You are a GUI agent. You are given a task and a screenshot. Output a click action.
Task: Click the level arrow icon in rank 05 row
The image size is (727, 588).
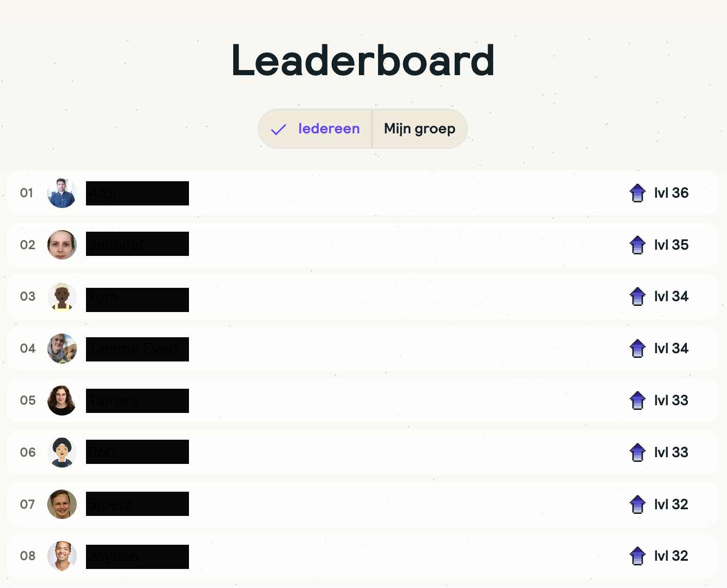coord(637,401)
